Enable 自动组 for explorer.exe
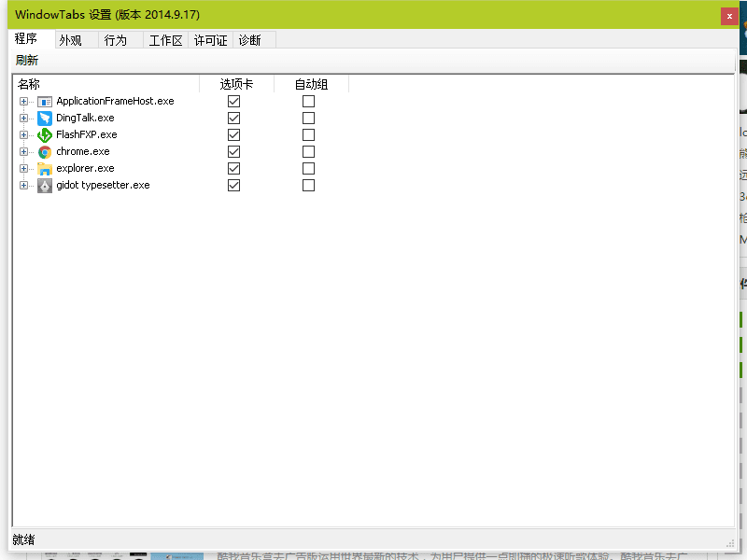Viewport: 747px width, 560px height. [308, 168]
